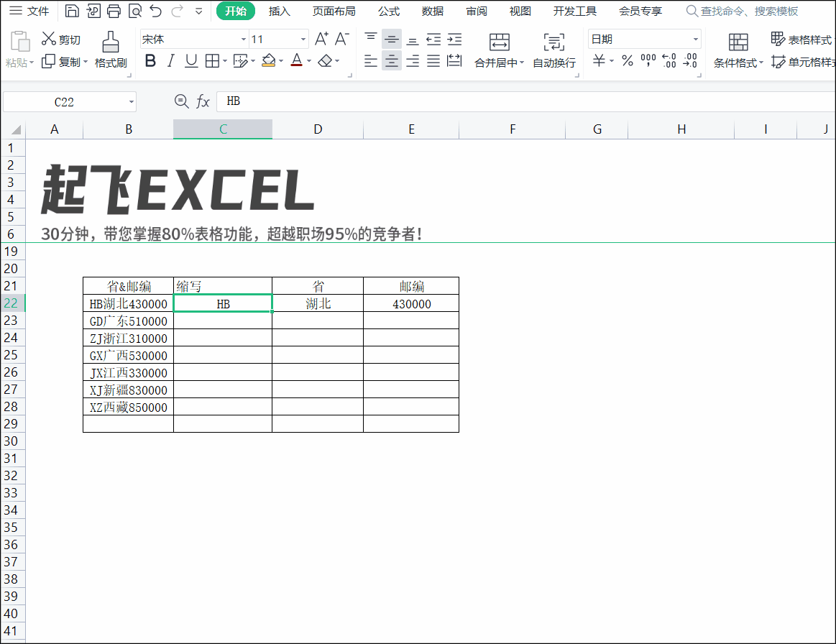Open Print Preview icon
The height and width of the screenshot is (644, 836).
[x=135, y=11]
